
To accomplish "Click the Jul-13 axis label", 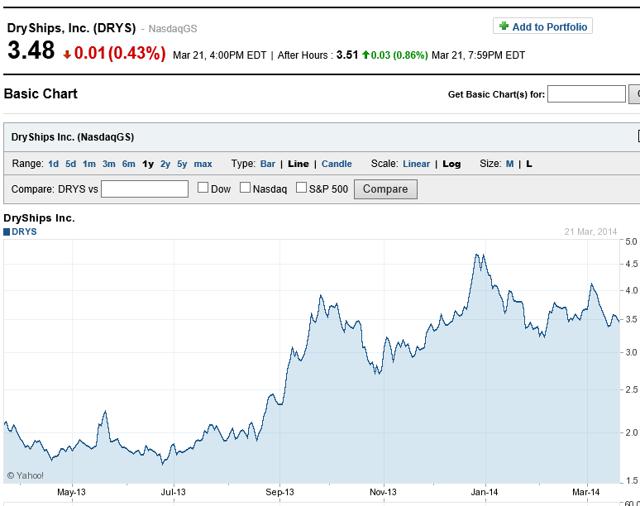I will coord(173,492).
